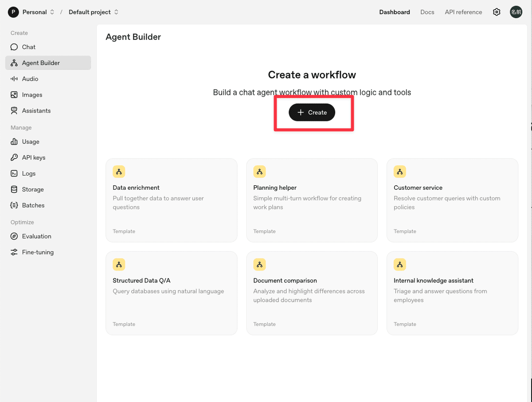Open the Document comparison template
Image resolution: width=532 pixels, height=402 pixels.
312,293
